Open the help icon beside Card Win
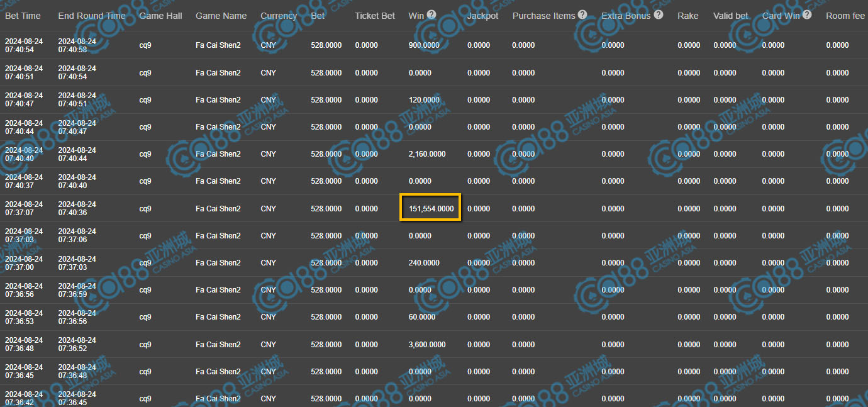This screenshot has height=407, width=868. click(x=807, y=14)
